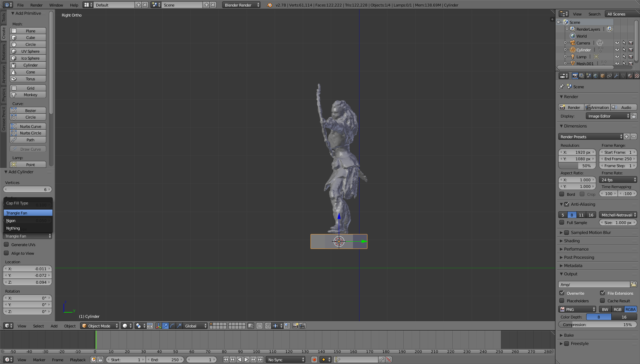
Task: Expand the Performance render panel
Action: (576, 249)
